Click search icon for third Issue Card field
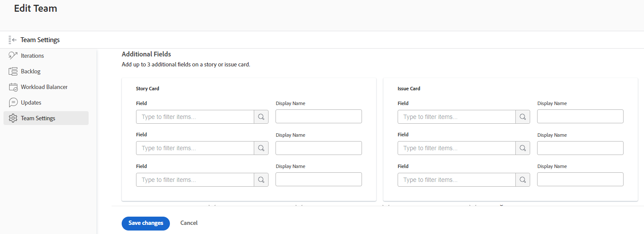The image size is (644, 234). (523, 180)
